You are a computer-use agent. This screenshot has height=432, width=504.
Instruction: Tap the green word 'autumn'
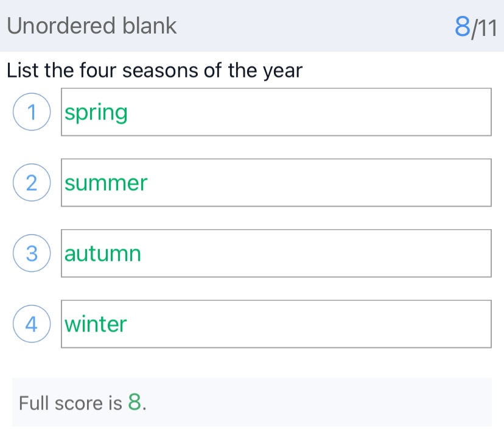(103, 253)
